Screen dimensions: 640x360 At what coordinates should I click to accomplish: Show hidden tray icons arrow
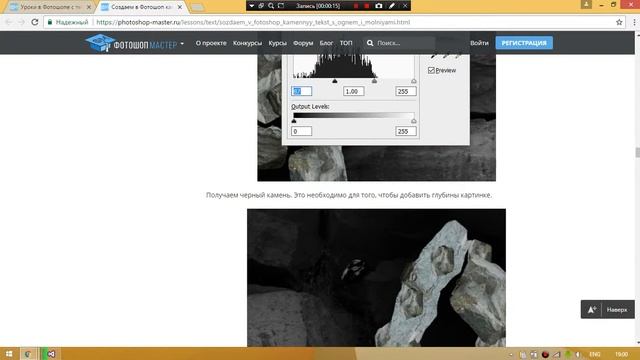[511, 354]
